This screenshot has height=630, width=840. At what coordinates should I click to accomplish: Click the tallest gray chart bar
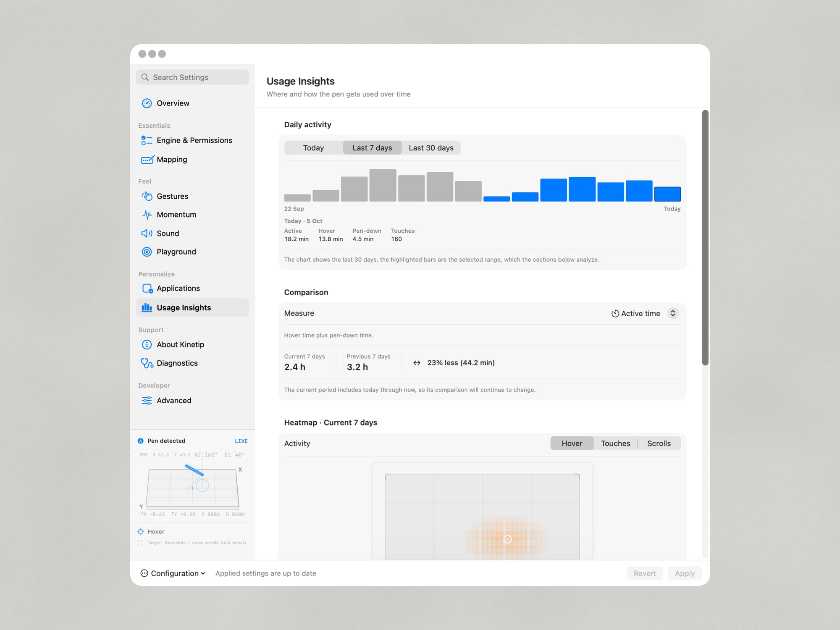click(383, 185)
